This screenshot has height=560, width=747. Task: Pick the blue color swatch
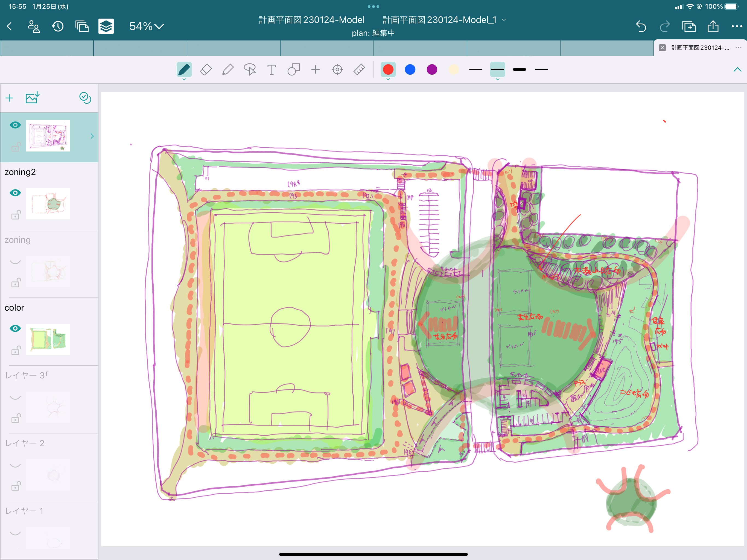coord(410,69)
